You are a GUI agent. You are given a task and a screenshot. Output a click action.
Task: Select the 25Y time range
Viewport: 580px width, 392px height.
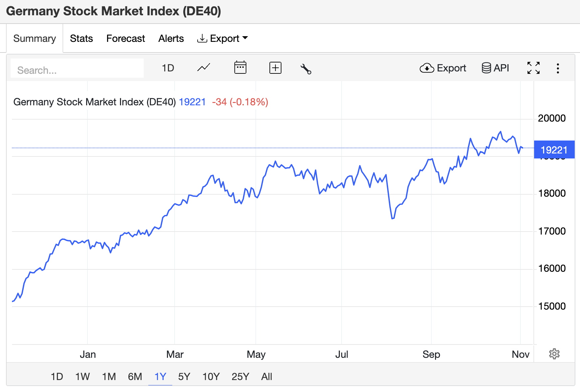(240, 376)
